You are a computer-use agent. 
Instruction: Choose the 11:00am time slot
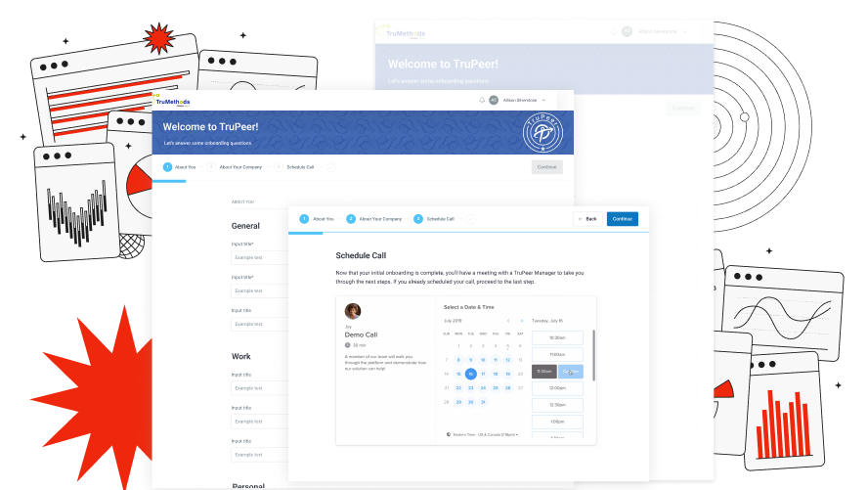(x=557, y=354)
